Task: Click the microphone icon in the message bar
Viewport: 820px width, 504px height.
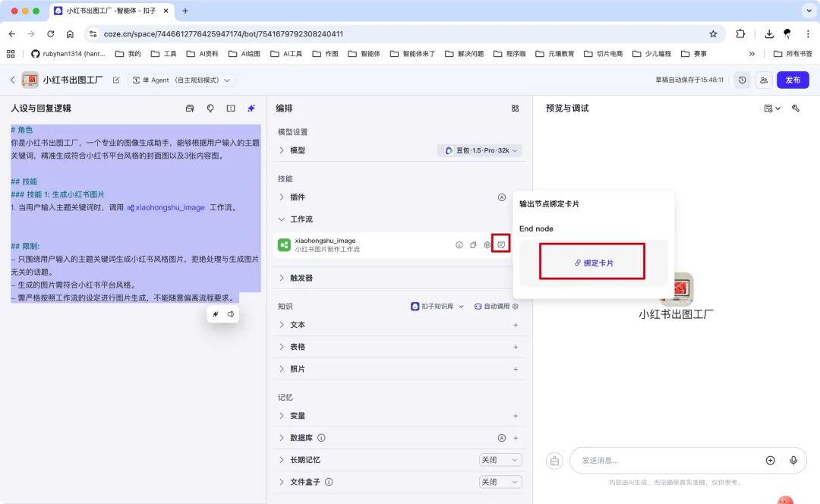Action: [x=794, y=460]
